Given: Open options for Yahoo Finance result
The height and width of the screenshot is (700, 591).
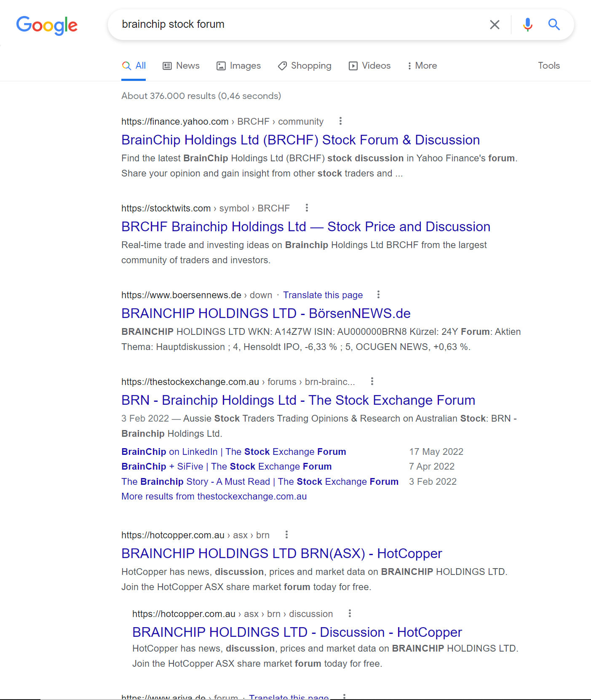Looking at the screenshot, I should click(x=340, y=121).
